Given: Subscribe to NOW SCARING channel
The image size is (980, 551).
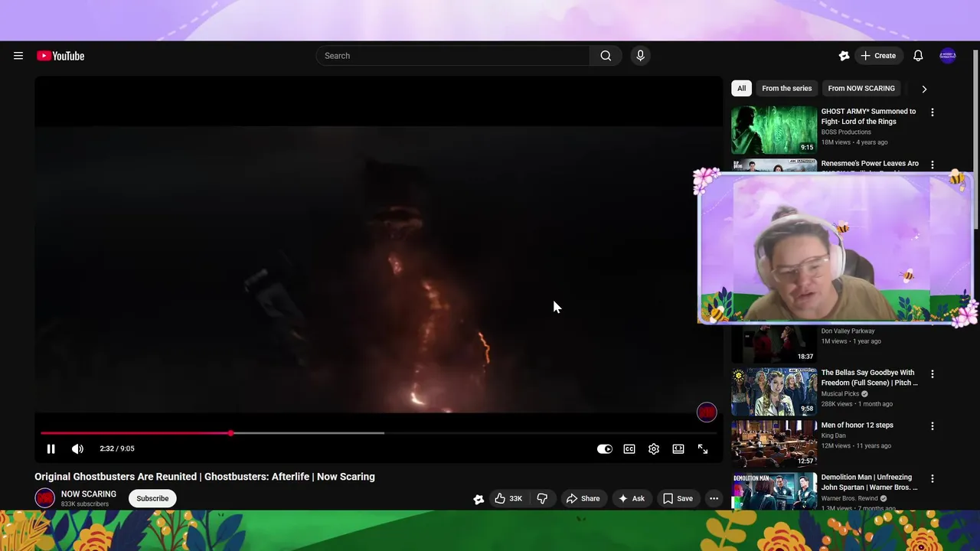Looking at the screenshot, I should (x=152, y=498).
